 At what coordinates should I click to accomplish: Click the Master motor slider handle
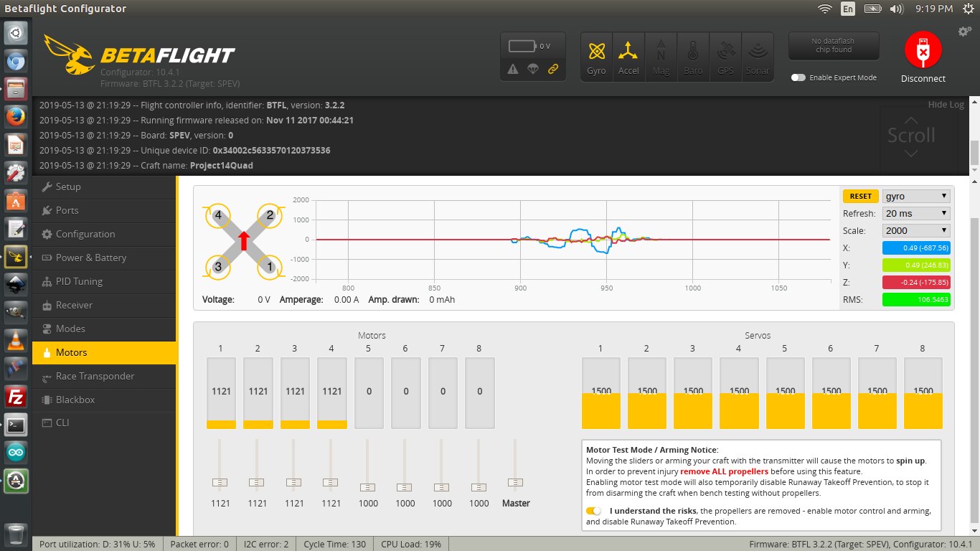point(515,482)
